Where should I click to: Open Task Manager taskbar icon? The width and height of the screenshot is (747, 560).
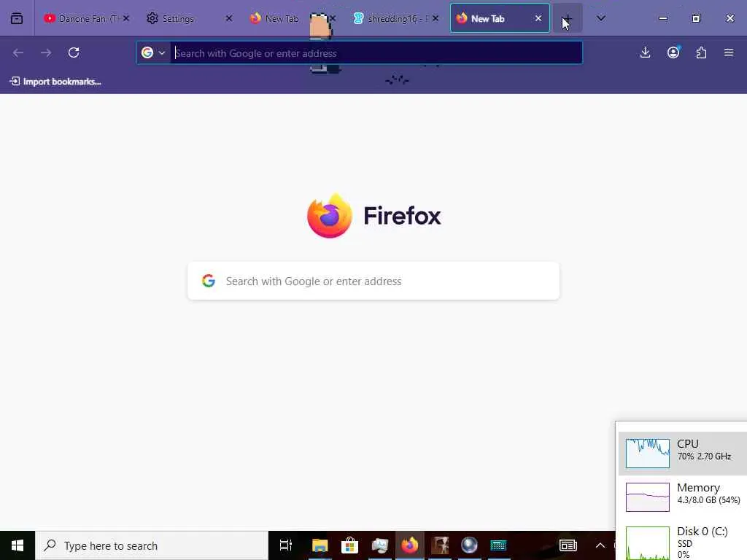[379, 545]
